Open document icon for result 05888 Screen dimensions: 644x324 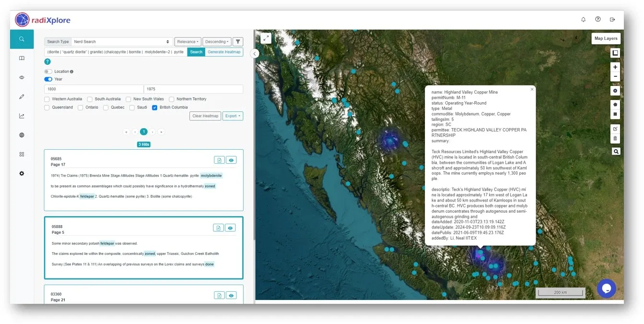218,228
